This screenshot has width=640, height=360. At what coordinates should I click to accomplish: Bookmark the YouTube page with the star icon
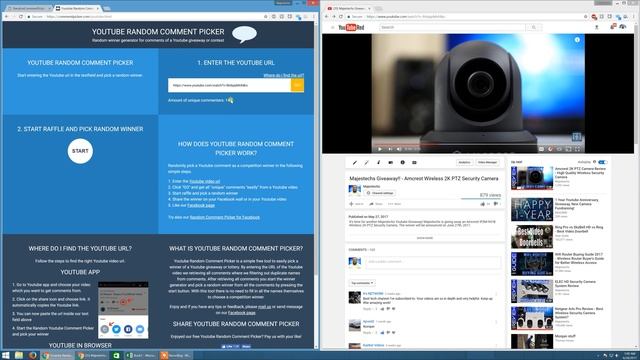[585, 17]
